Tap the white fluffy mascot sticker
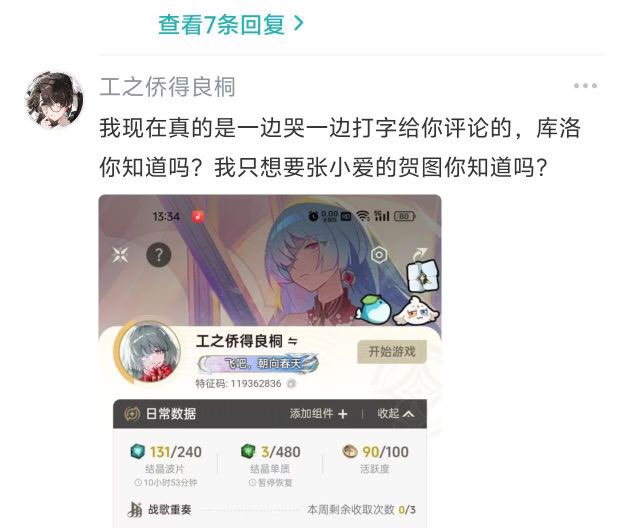 (x=416, y=312)
